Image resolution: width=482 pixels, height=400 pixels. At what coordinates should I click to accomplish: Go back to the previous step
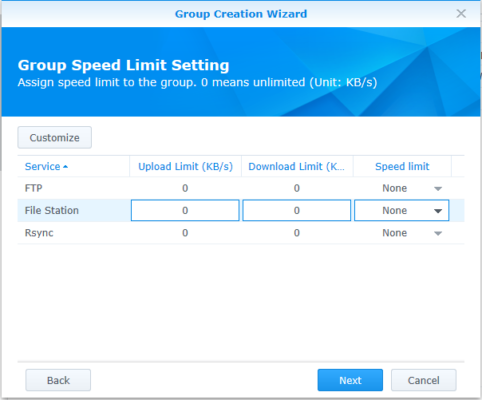[x=58, y=380]
